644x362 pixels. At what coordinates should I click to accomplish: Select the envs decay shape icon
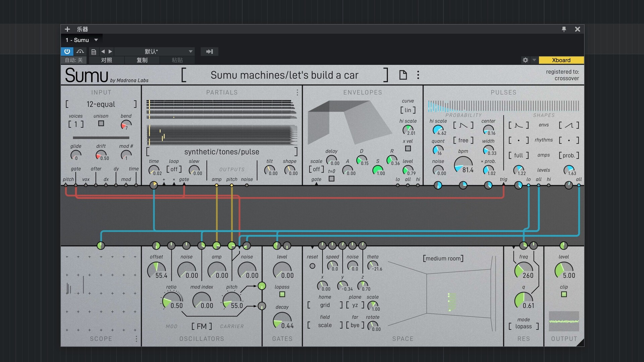tap(519, 125)
